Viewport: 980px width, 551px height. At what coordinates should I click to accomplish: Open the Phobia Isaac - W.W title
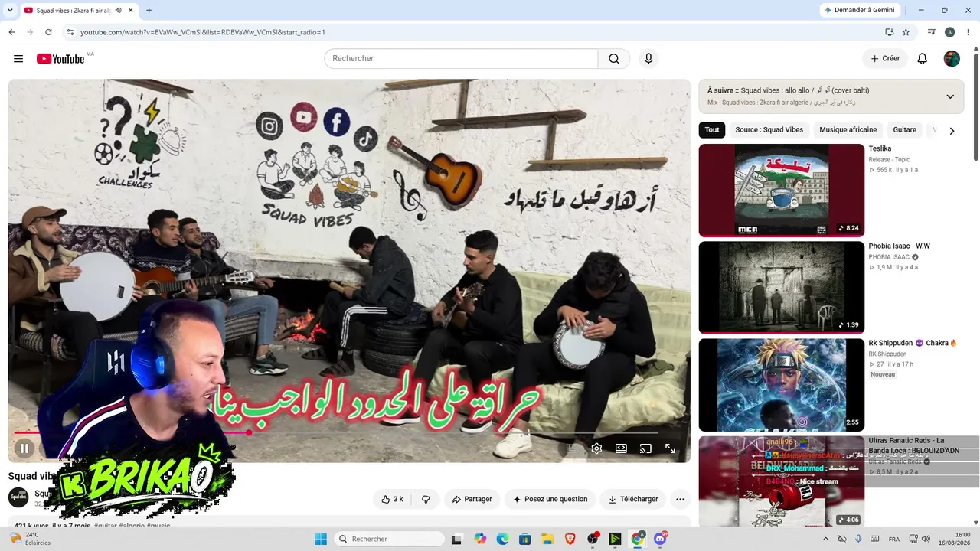tap(900, 246)
